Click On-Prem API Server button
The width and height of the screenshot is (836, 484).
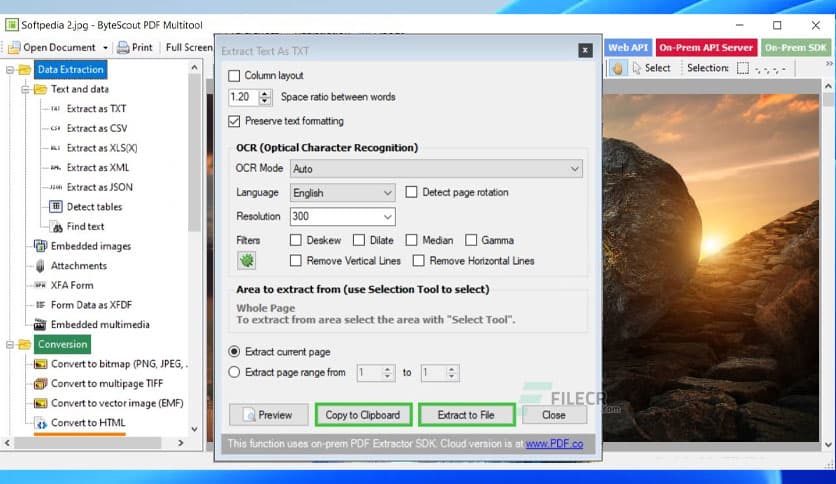706,47
